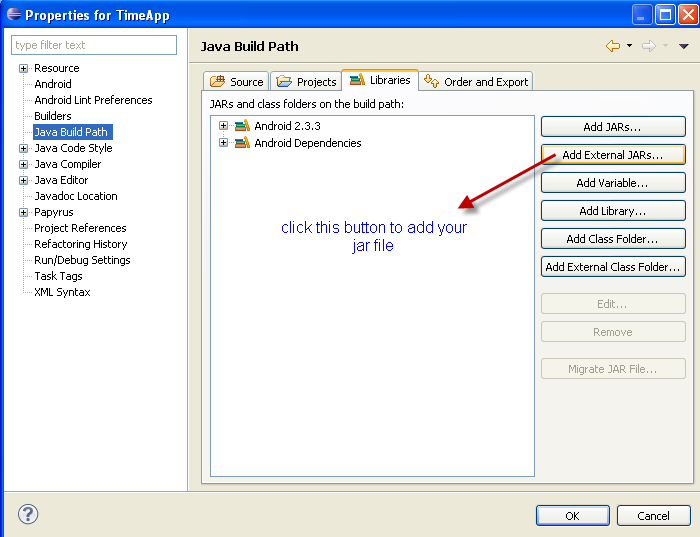Select XML Syntax item
Image resolution: width=700 pixels, height=537 pixels.
tap(62, 292)
